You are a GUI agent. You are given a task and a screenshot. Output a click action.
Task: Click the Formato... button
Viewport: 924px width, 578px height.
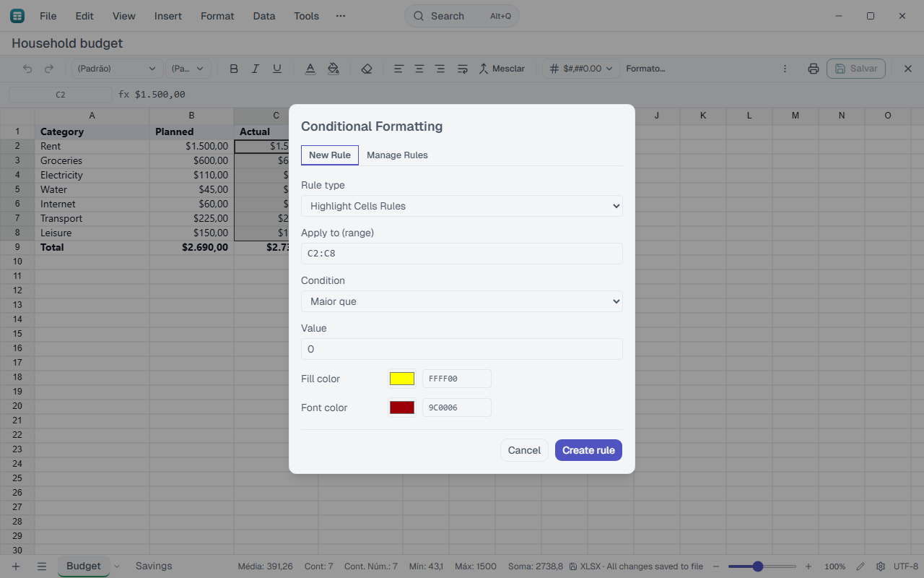click(645, 69)
